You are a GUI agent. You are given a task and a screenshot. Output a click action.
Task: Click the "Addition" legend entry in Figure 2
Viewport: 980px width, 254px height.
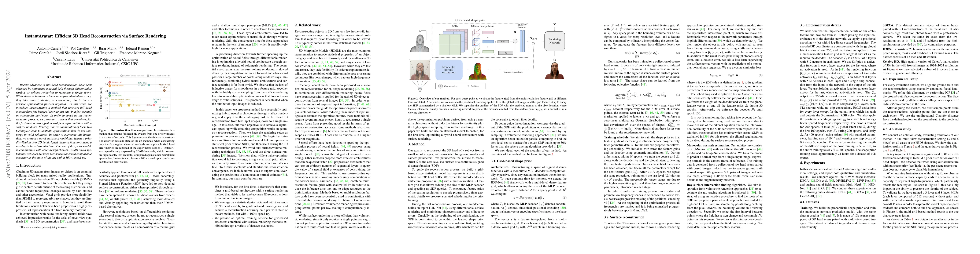pyautogui.click(x=473, y=86)
